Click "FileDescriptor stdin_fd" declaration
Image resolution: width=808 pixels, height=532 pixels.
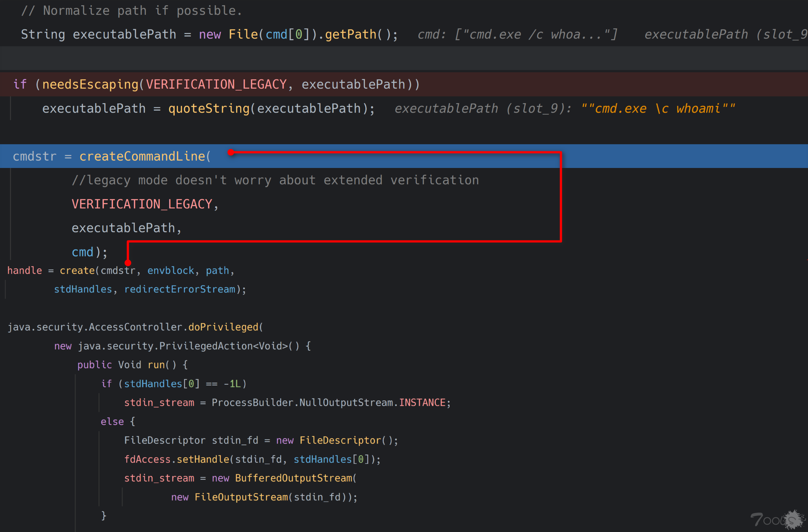pyautogui.click(x=191, y=440)
